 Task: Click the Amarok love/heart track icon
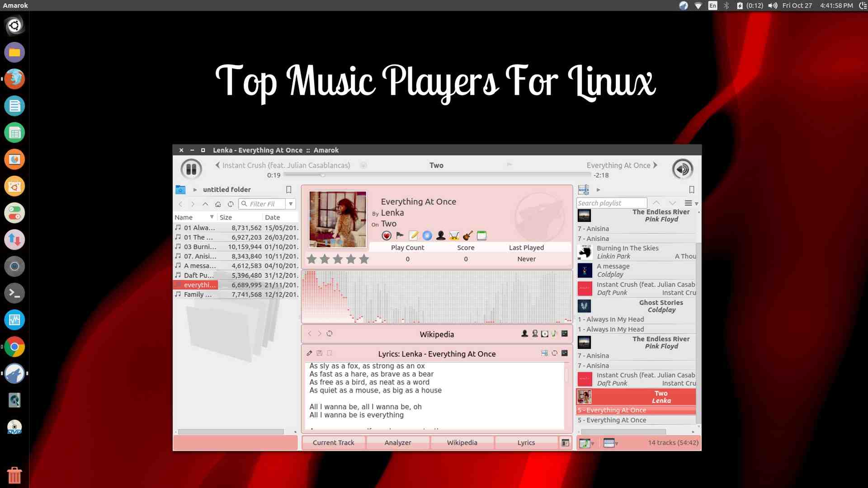tap(387, 235)
